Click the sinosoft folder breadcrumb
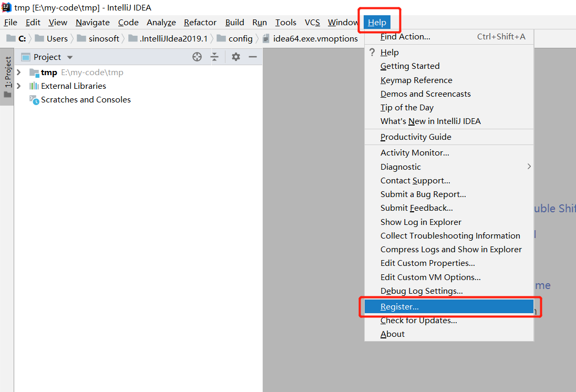 click(104, 38)
